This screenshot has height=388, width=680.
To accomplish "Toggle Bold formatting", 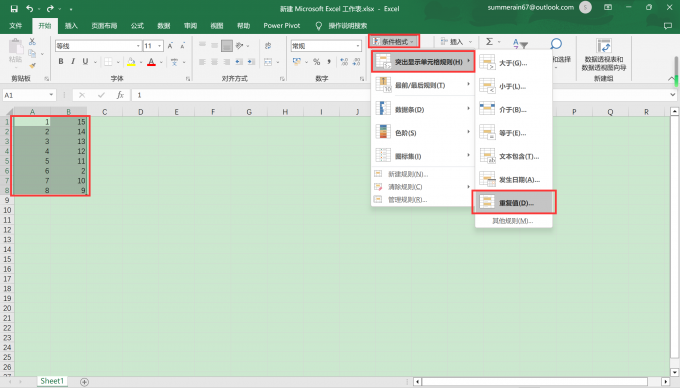I will [x=61, y=62].
